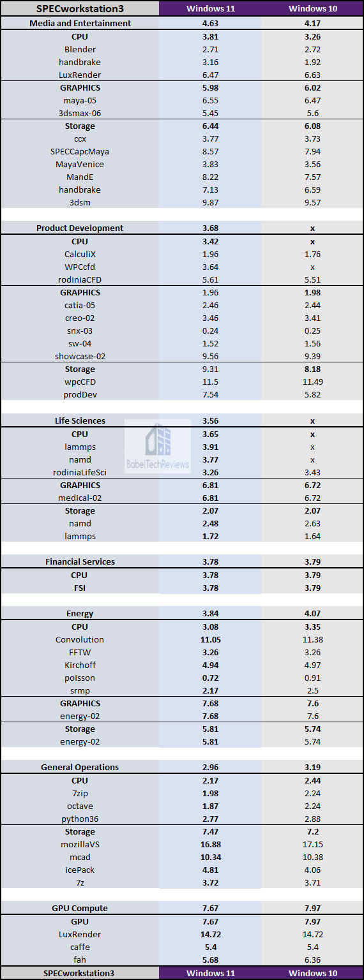This screenshot has height=980, width=364.
Task: Click the bottom Windows 11 footer cell
Action: coord(210,973)
